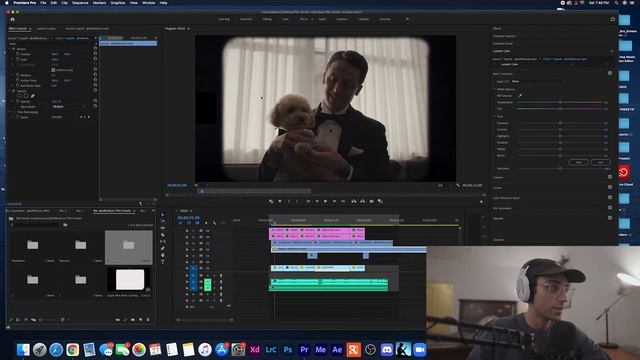
Task: Toggle the Curves section checkbox
Action: (x=610, y=187)
